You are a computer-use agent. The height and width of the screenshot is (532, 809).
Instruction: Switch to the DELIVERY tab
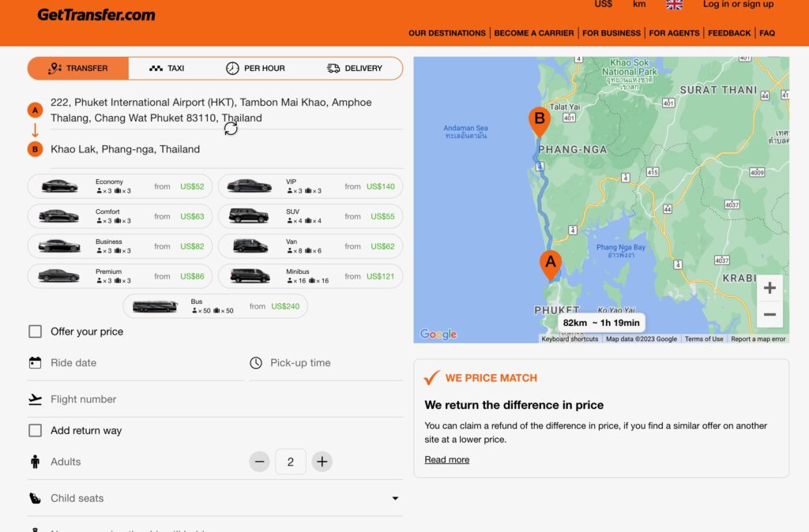click(x=354, y=68)
